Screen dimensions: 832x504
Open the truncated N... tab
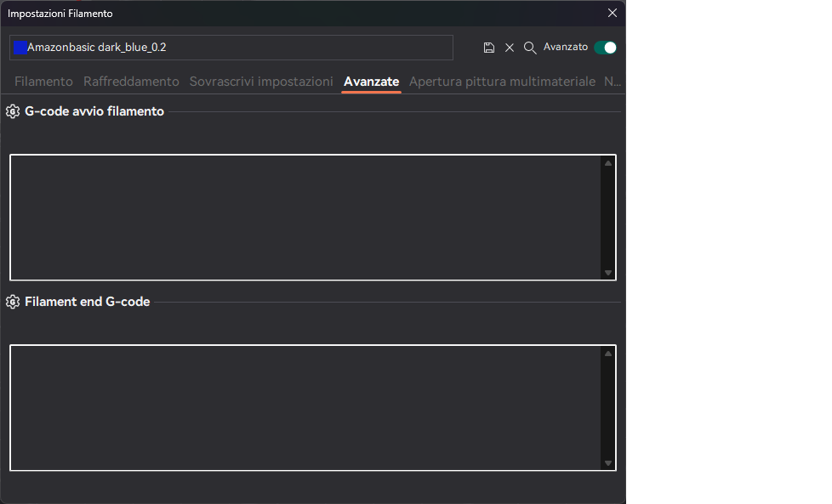click(613, 82)
